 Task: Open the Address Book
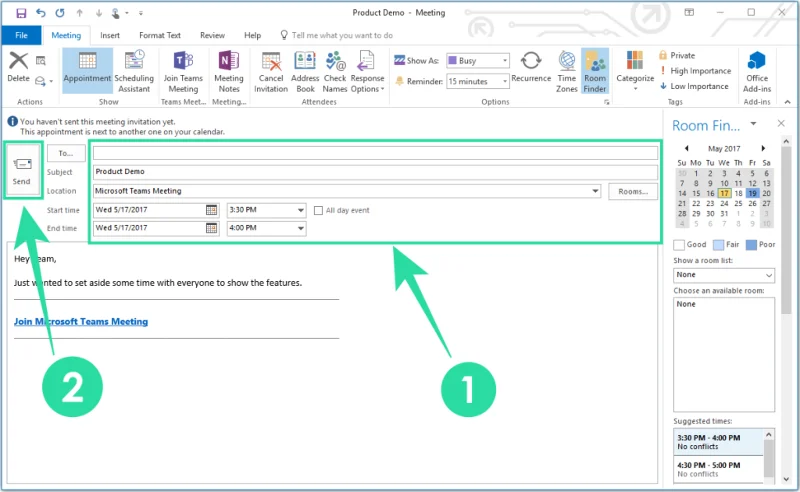click(305, 71)
